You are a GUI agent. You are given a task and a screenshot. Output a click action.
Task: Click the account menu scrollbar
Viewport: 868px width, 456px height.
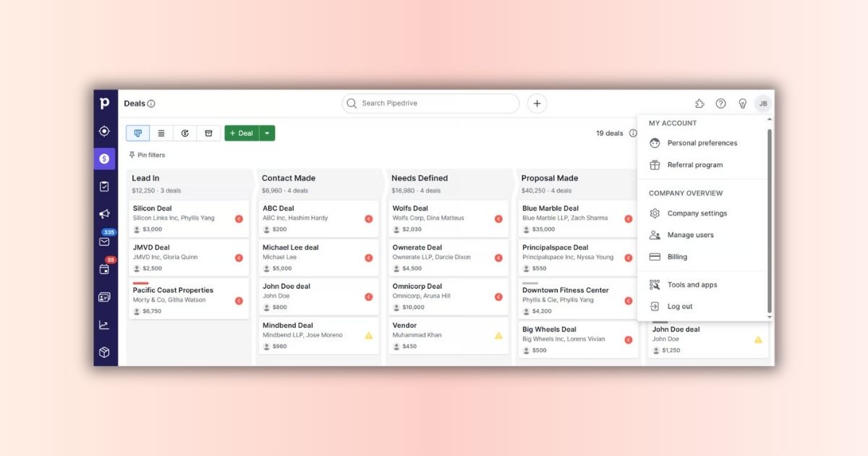(x=770, y=220)
